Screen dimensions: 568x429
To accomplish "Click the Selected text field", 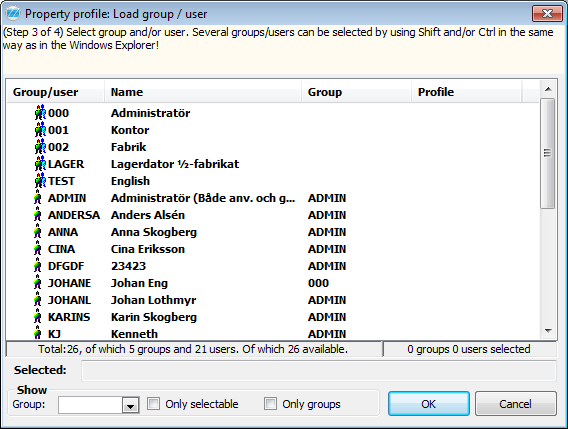I will pos(319,371).
